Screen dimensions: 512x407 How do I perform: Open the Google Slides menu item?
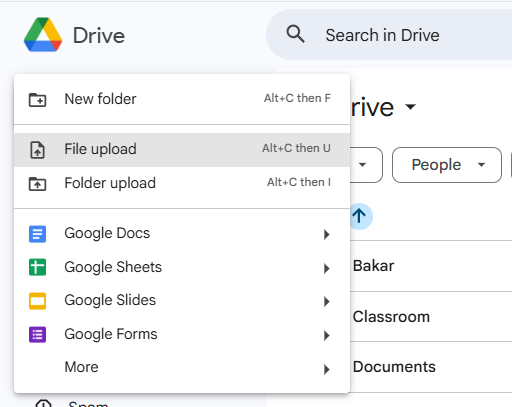pyautogui.click(x=182, y=301)
